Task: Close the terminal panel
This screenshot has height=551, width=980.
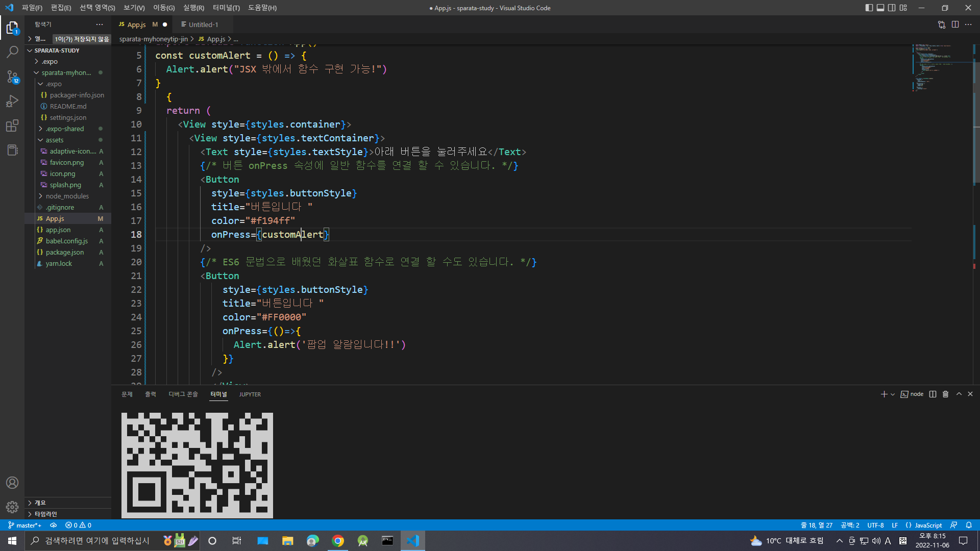Action: click(970, 394)
